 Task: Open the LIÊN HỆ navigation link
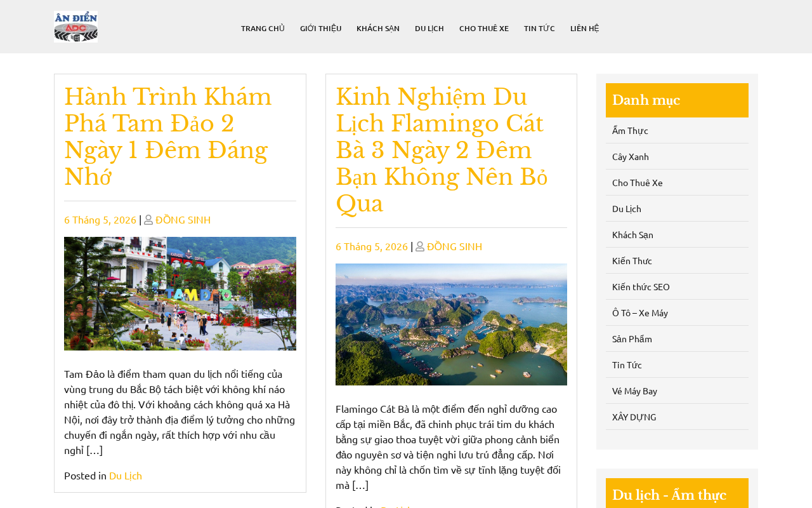click(584, 28)
